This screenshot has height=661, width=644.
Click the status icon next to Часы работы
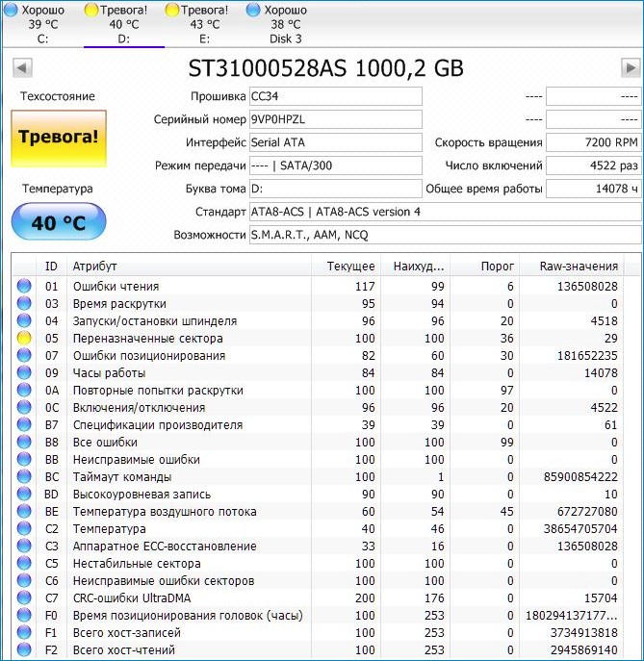point(24,373)
